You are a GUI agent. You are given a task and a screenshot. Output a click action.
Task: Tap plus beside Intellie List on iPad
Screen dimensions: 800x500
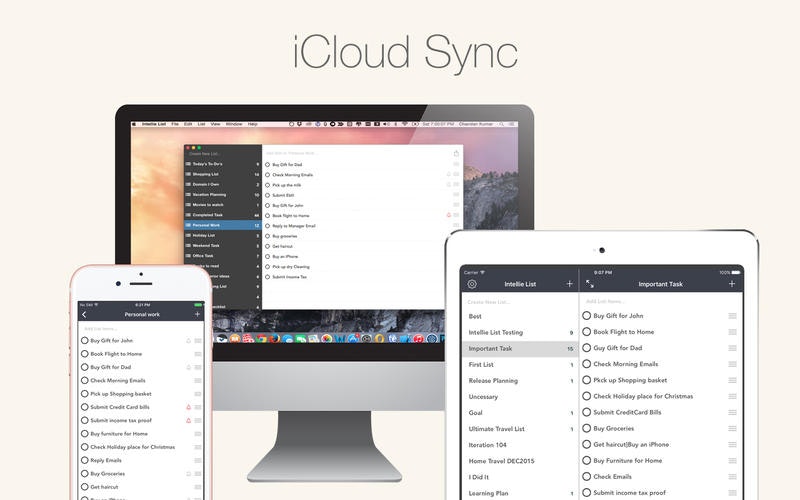click(569, 284)
